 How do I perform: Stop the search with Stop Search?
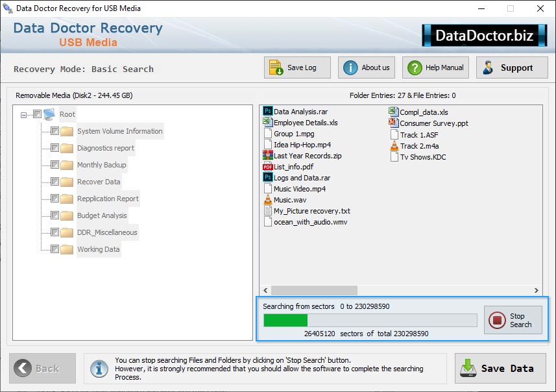pyautogui.click(x=513, y=320)
